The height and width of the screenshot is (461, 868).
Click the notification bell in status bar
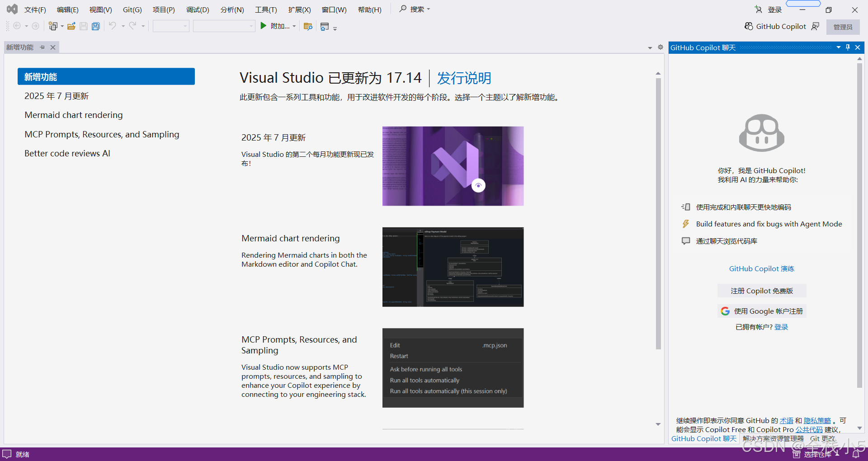[856, 454]
